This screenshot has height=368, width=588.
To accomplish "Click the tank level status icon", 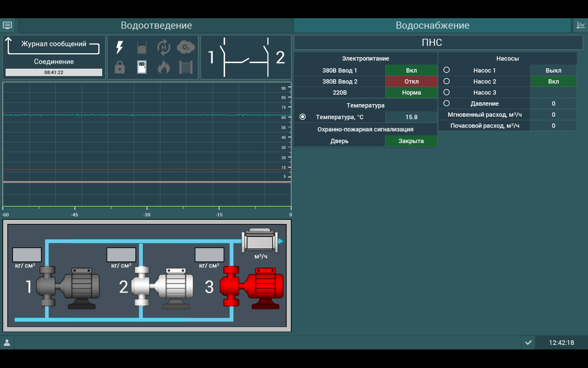I will (x=142, y=47).
